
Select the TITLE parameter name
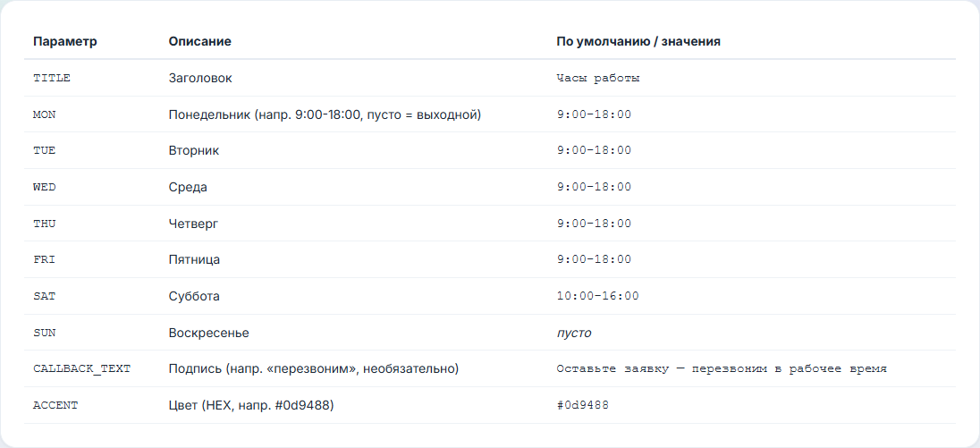coord(52,79)
